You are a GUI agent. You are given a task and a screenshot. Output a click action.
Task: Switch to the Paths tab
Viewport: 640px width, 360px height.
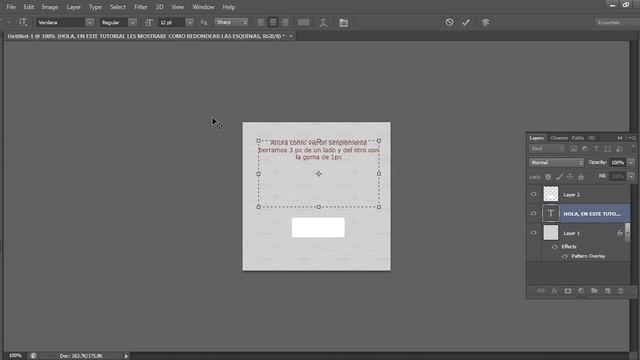578,138
